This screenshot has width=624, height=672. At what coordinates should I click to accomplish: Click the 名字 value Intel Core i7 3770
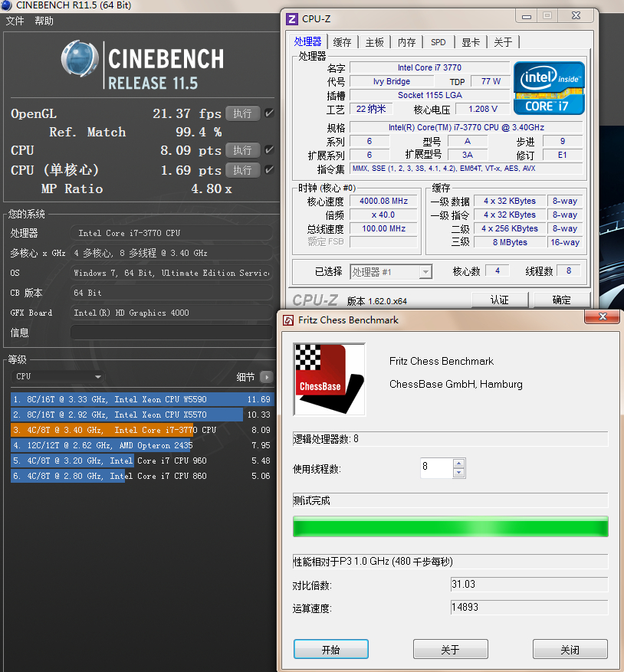[x=429, y=67]
